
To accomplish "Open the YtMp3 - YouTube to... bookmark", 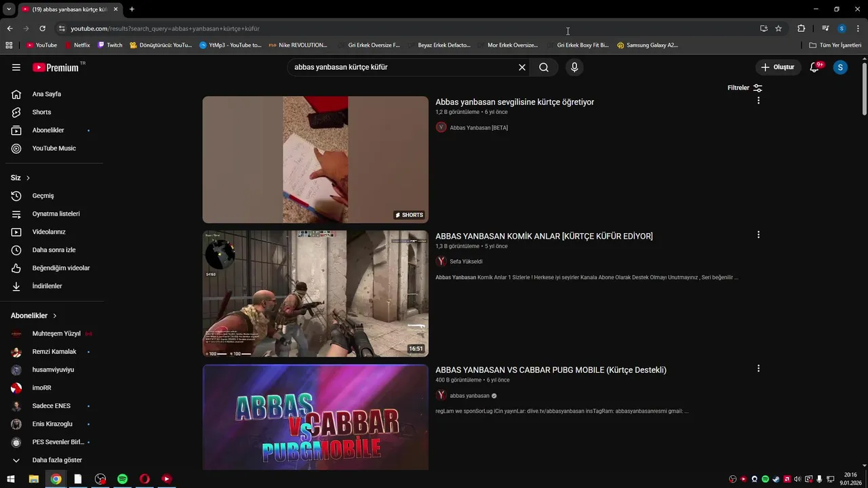I will pos(231,45).
